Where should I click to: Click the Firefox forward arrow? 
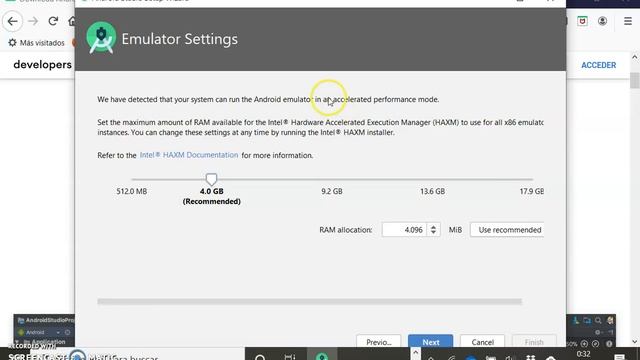33,21
